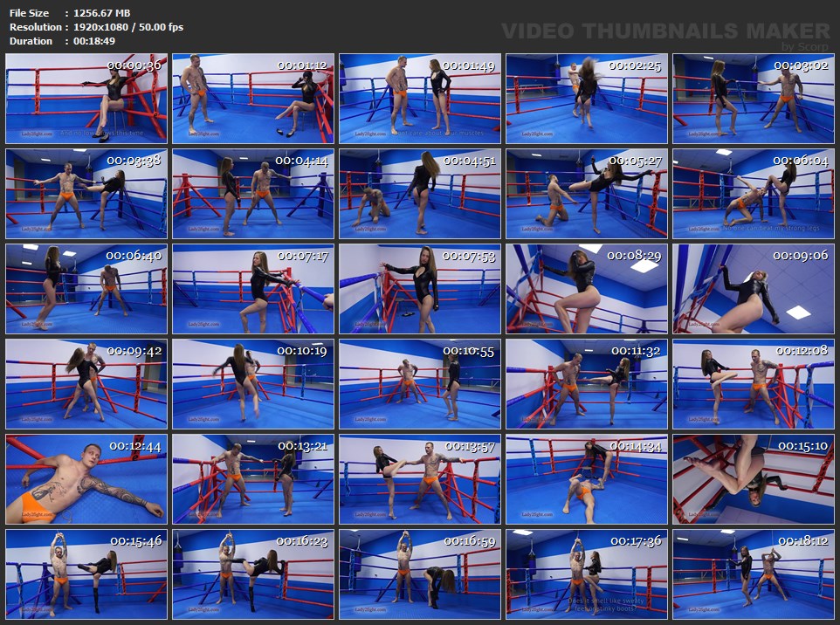The width and height of the screenshot is (840, 625).
Task: Open the frame marked 00:02:25
Action: pos(586,99)
